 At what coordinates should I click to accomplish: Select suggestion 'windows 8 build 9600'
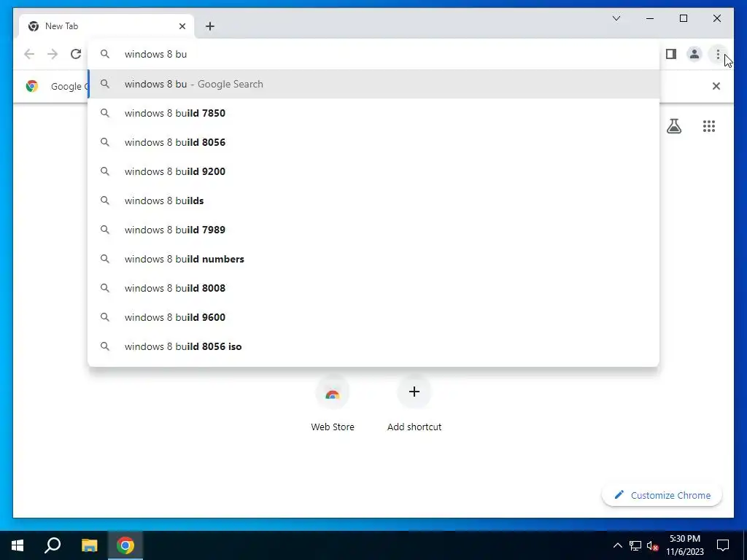[x=373, y=317]
